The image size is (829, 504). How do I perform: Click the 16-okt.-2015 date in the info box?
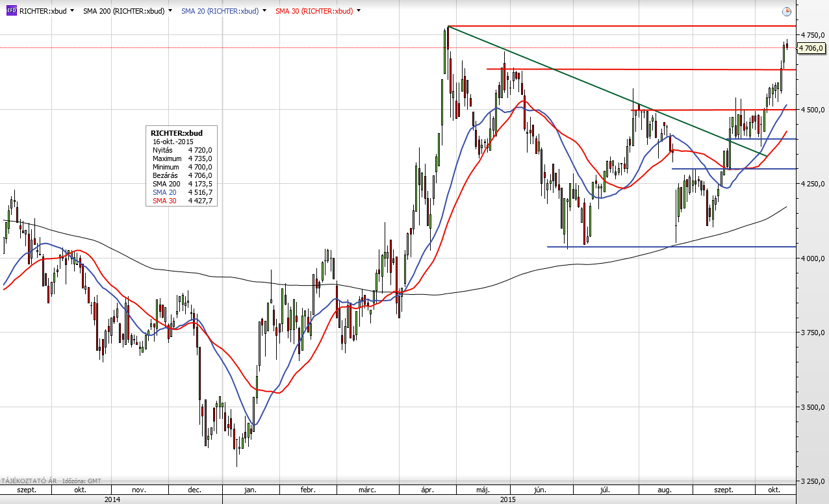coord(173,142)
